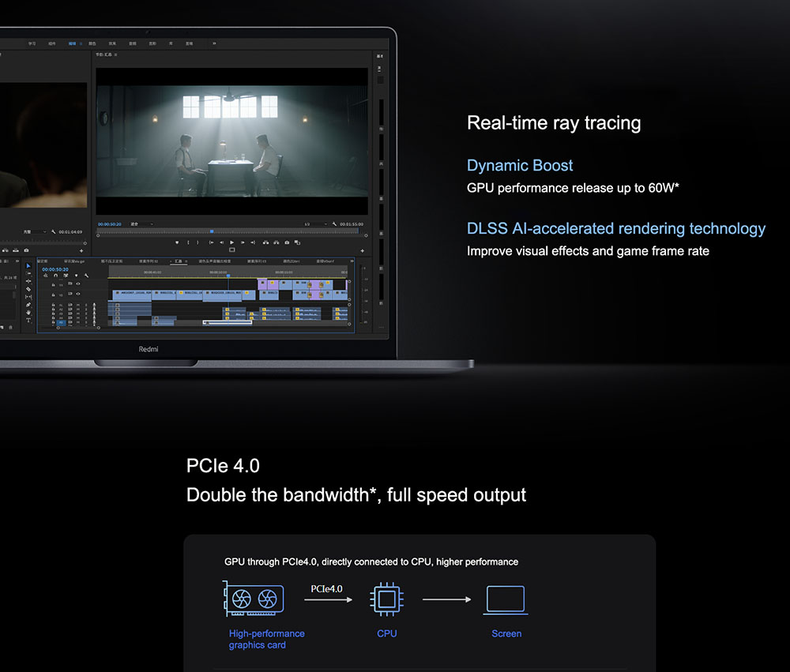Select the Pen tool in tools panel
790x672 pixels.
coord(28,305)
